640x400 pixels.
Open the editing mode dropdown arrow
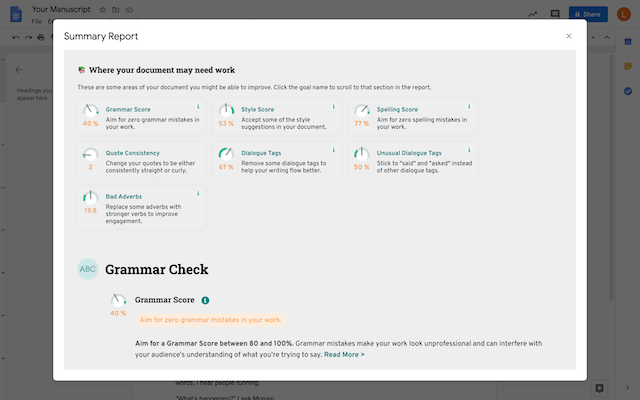pos(593,37)
